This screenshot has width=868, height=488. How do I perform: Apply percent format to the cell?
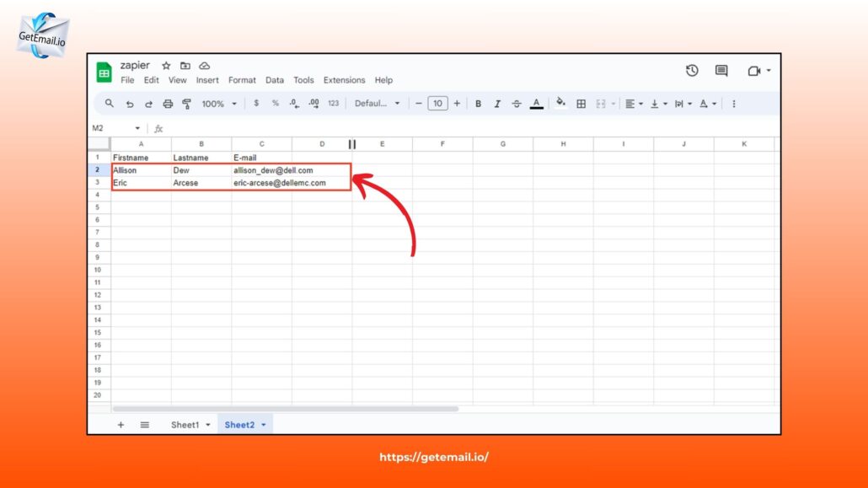(x=274, y=103)
